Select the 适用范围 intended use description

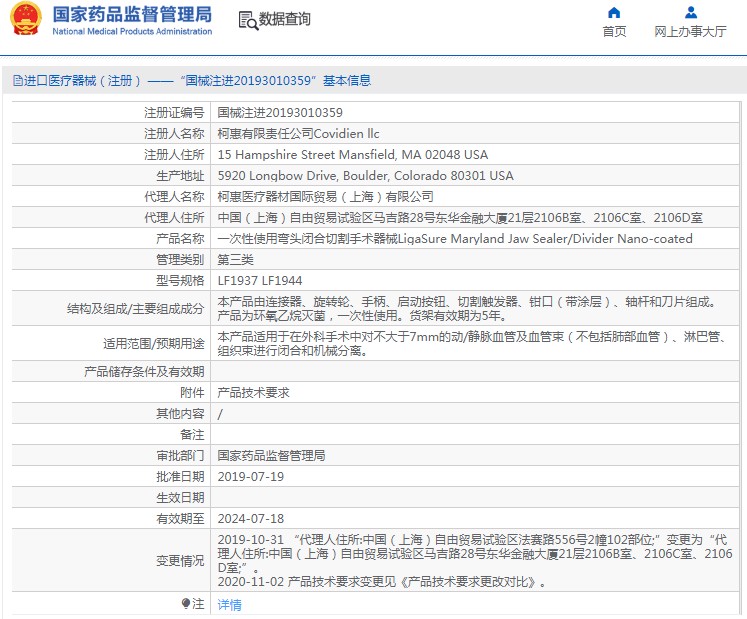pos(473,344)
